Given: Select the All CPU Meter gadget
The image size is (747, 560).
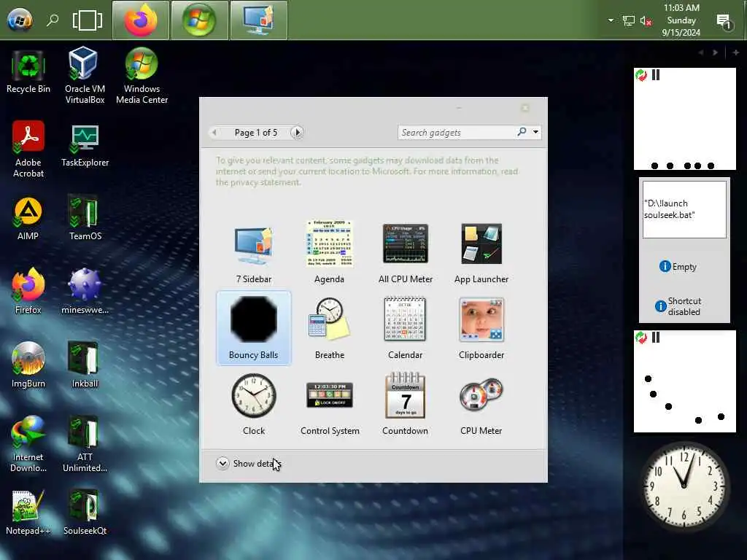Looking at the screenshot, I should pos(406,253).
